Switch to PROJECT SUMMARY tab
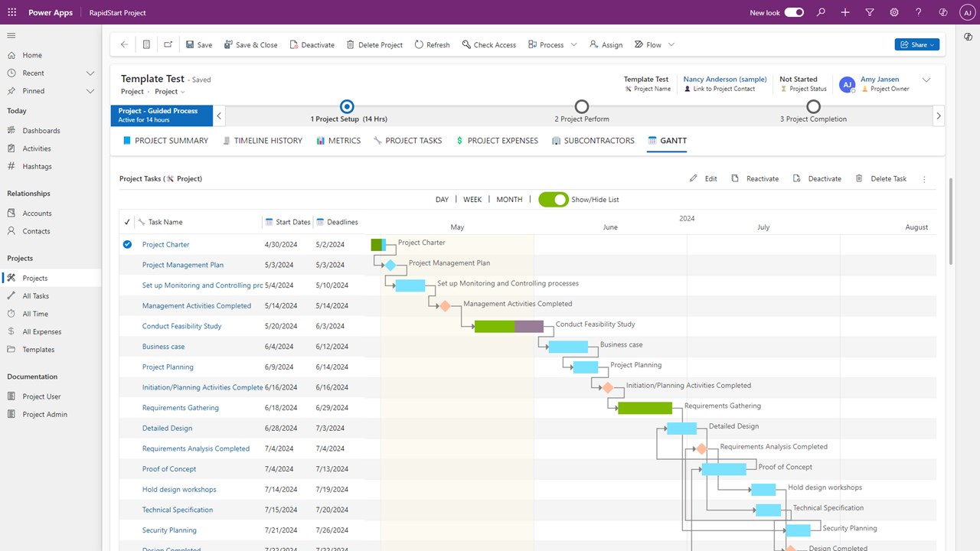Viewport: 980px width, 551px height. point(165,141)
